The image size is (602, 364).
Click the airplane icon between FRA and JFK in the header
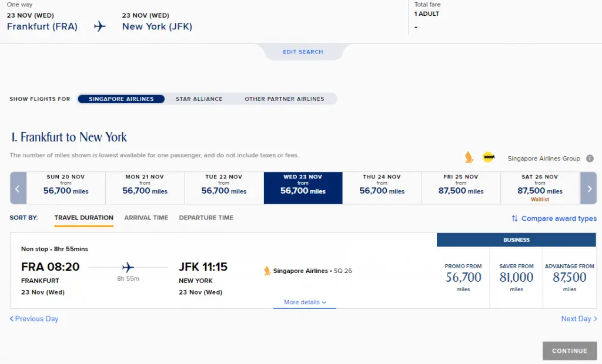(100, 26)
